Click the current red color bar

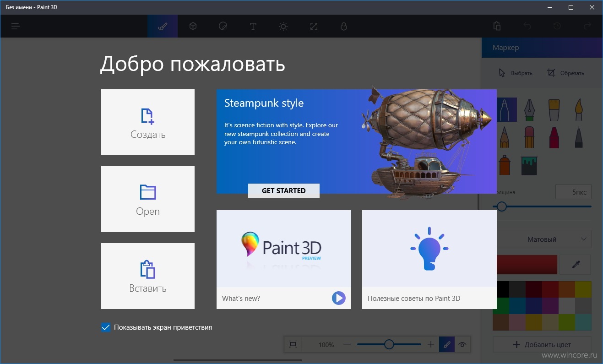coord(527,265)
